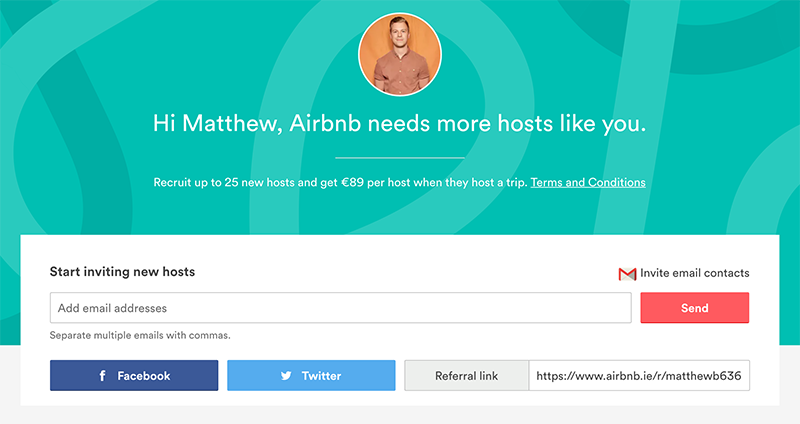
Task: Click the €89 per host reward amount
Action: click(375, 183)
